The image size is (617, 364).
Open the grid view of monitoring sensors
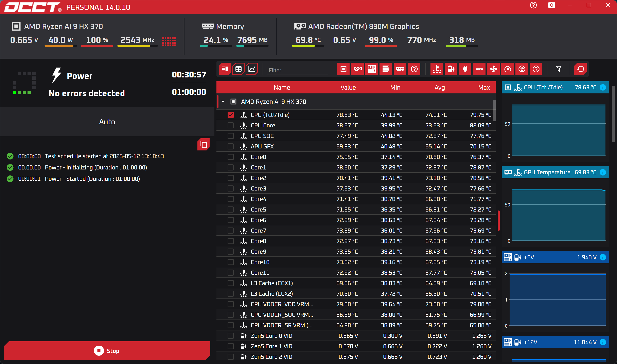(x=238, y=69)
